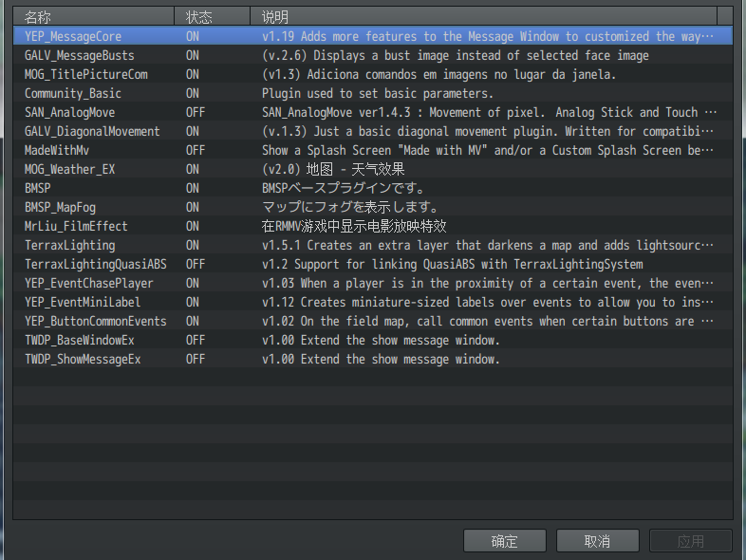Select the TerraxLighting plugin name
The width and height of the screenshot is (746, 560).
coord(70,246)
